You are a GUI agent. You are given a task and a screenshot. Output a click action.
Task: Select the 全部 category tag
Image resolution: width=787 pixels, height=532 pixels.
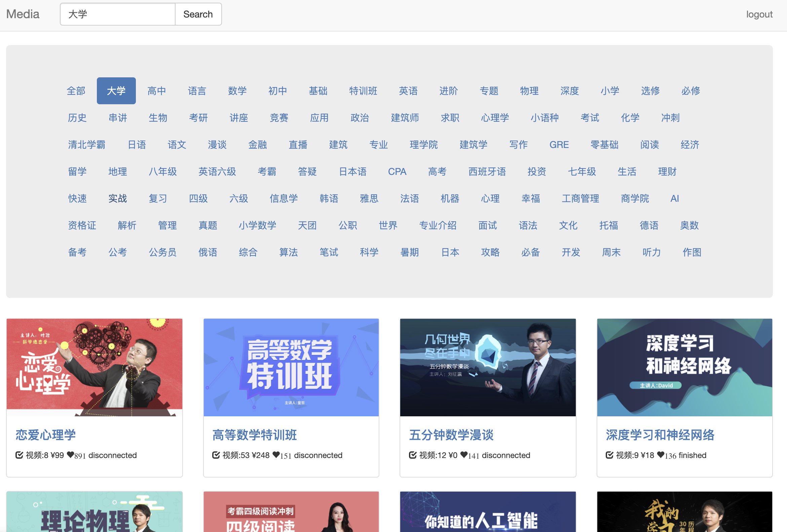coord(76,91)
